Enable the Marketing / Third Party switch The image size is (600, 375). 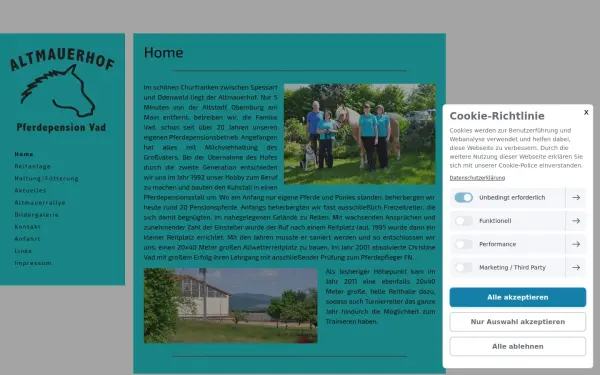tap(463, 267)
